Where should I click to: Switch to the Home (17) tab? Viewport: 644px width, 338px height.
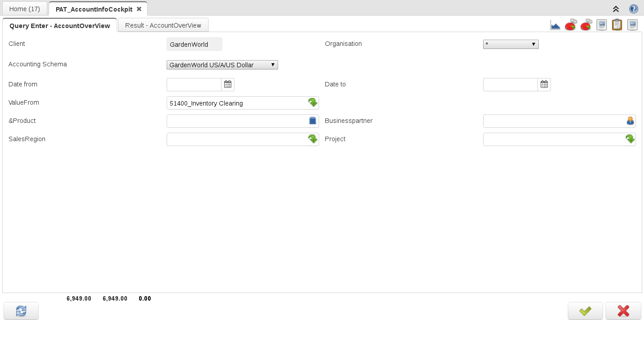tap(25, 9)
